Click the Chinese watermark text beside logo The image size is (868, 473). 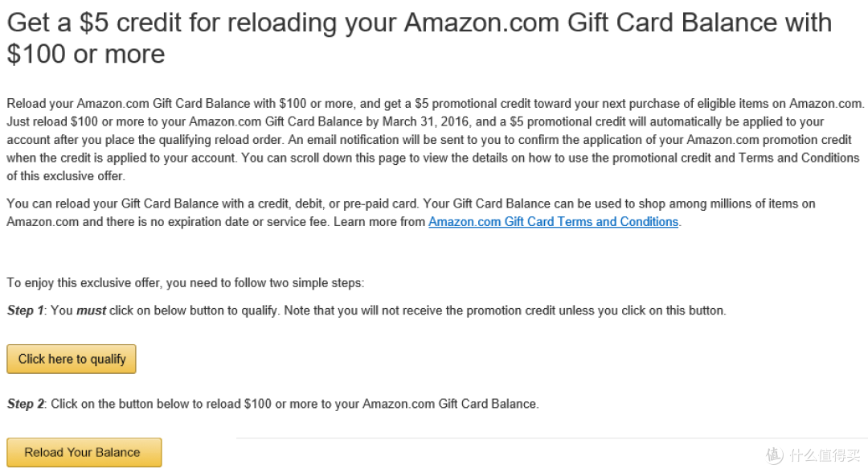pyautogui.click(x=825, y=455)
